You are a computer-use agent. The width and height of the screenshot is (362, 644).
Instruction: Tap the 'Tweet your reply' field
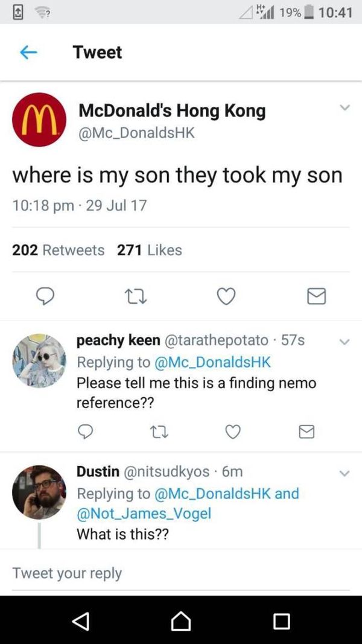[181, 573]
